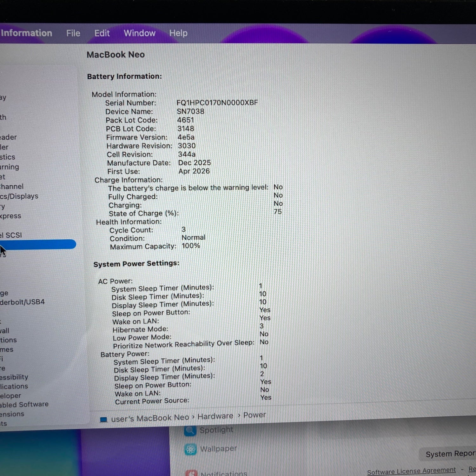Select the Graphics/Displays sidebar item
This screenshot has height=476, width=476.
(x=19, y=196)
